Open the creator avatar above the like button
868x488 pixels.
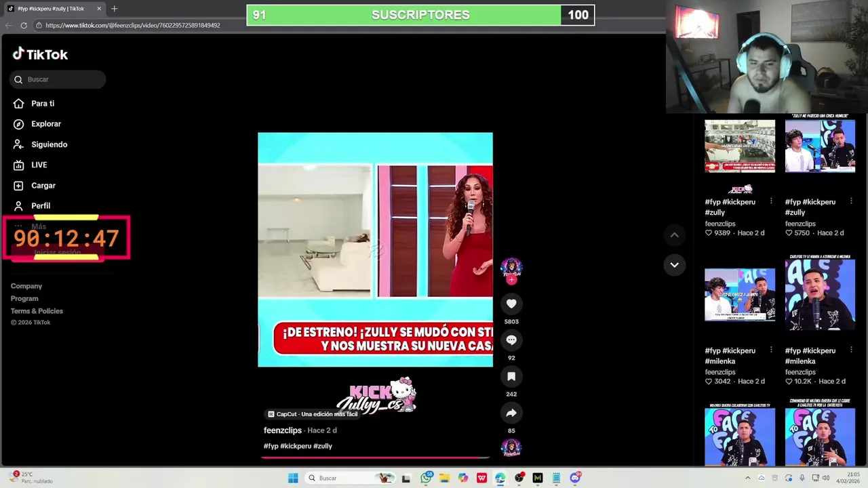511,268
